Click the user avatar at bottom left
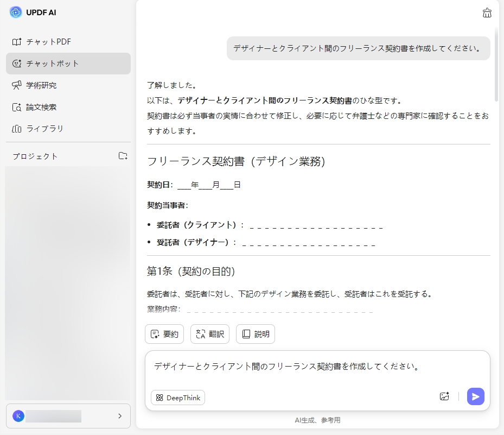The width and height of the screenshot is (504, 435). coord(18,416)
